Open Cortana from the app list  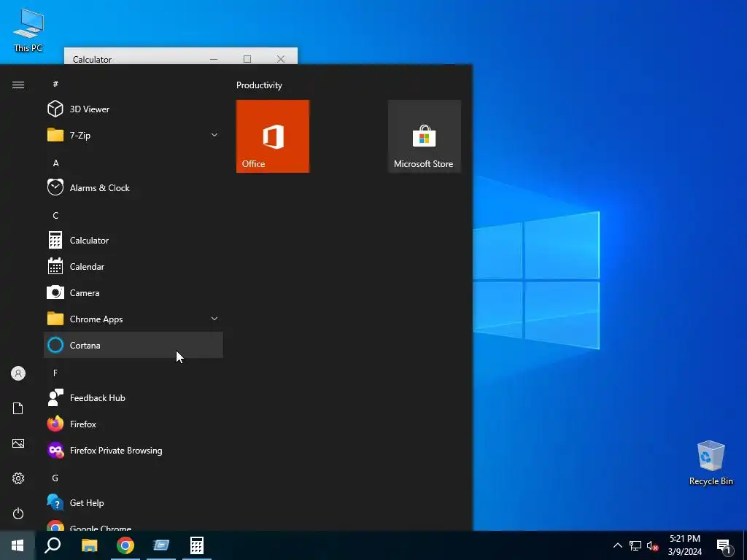coord(133,345)
